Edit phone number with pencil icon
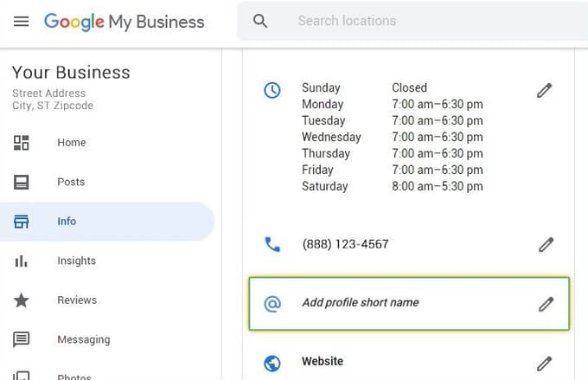This screenshot has height=380, width=588. (x=546, y=244)
